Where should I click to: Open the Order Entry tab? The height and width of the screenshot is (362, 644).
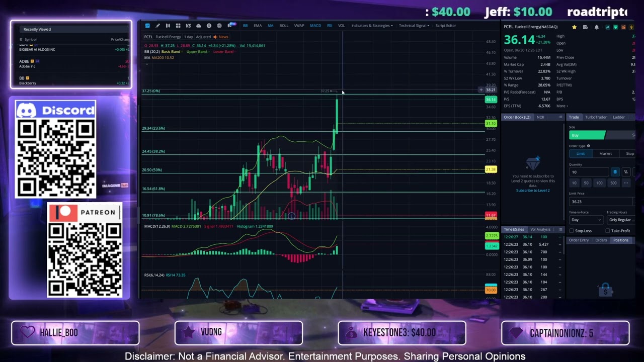pos(579,240)
